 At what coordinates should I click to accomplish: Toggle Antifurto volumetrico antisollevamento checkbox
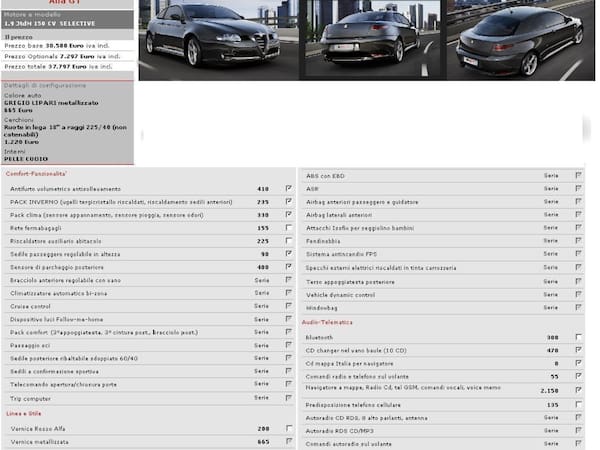pos(289,188)
